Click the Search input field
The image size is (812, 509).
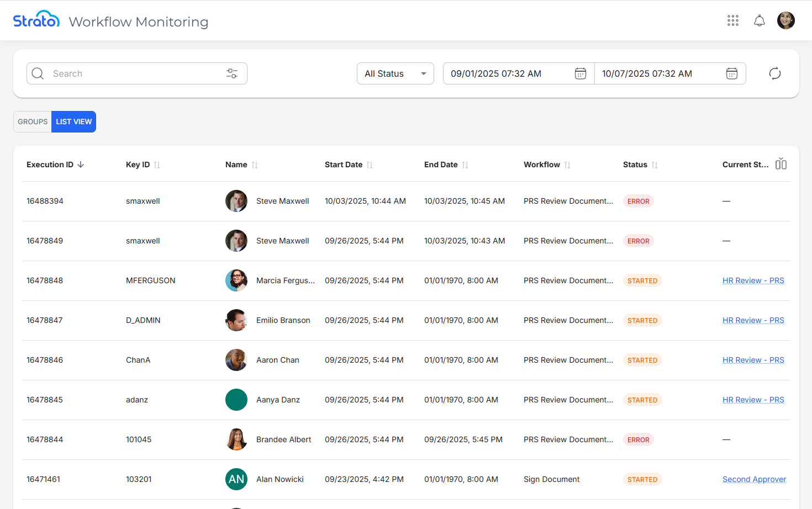(133, 73)
